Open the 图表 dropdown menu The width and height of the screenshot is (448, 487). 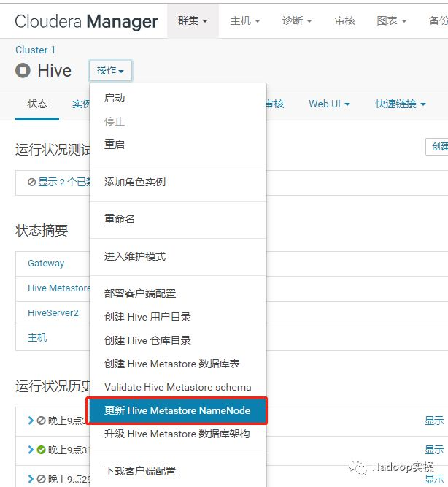[x=392, y=21]
